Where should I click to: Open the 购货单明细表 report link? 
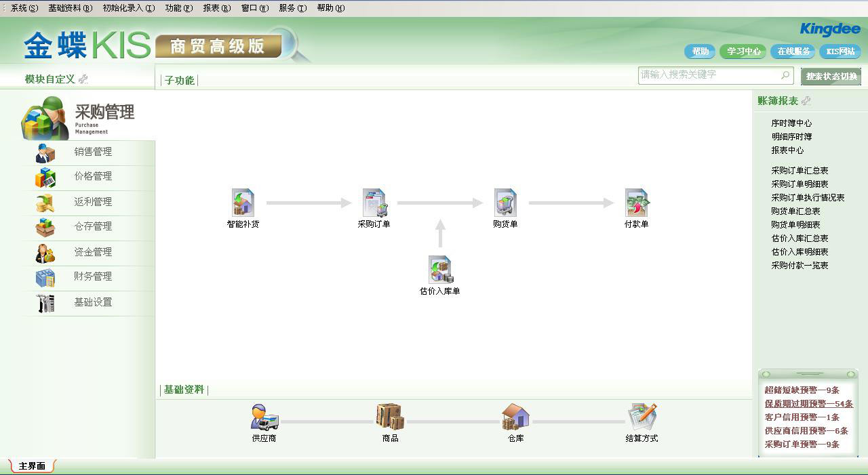click(x=795, y=225)
